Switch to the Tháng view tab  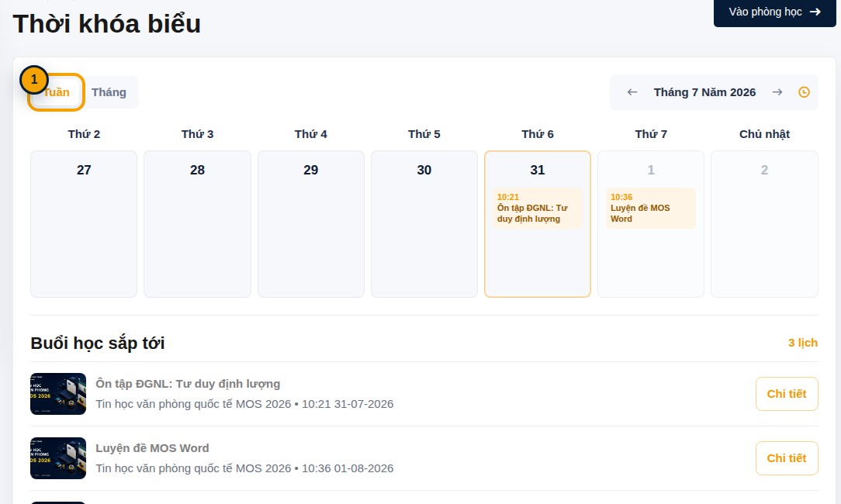click(109, 92)
